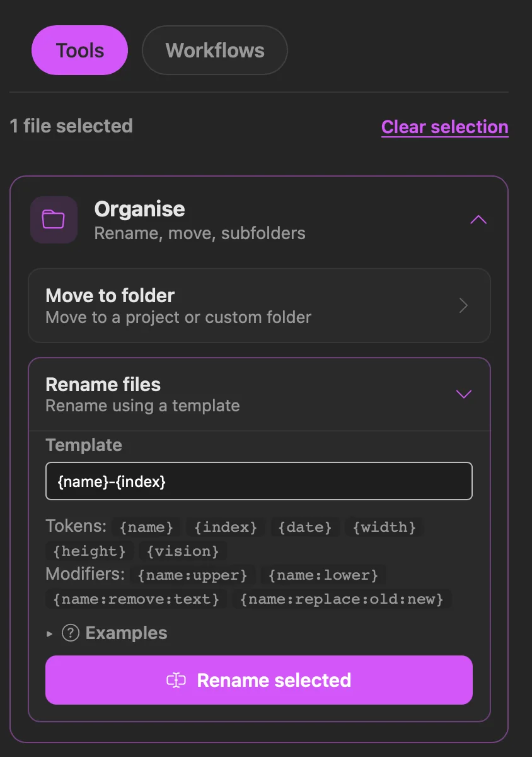Click the Modifiers label

click(85, 575)
